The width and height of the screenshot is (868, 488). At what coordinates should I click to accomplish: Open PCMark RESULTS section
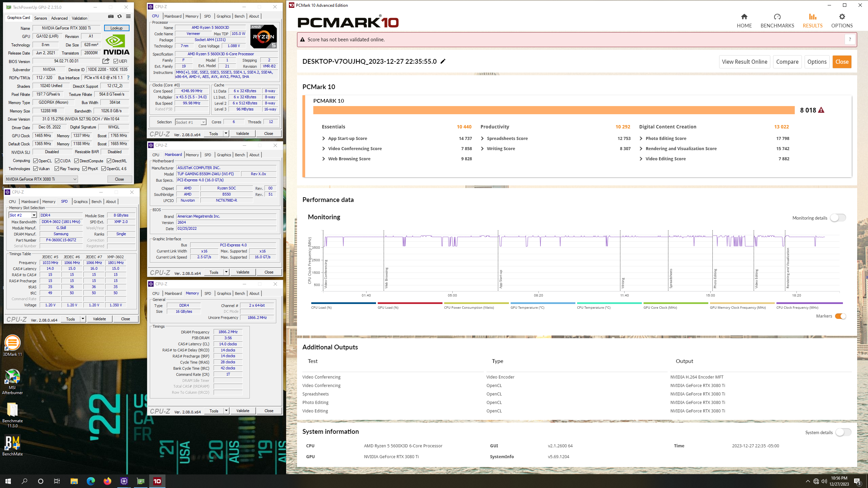[x=812, y=21]
